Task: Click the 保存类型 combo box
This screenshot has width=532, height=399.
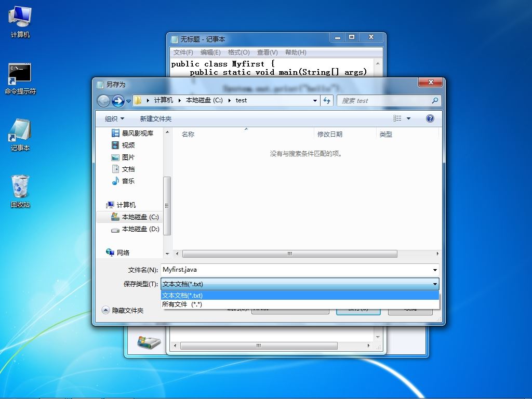Action: (x=300, y=284)
